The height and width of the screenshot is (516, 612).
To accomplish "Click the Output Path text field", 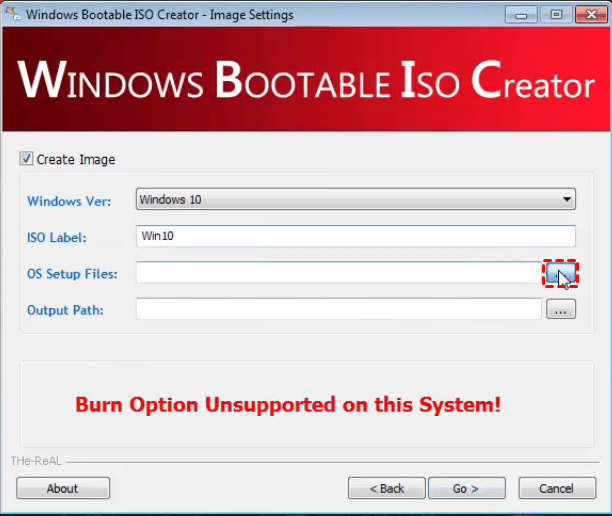I will (x=338, y=309).
